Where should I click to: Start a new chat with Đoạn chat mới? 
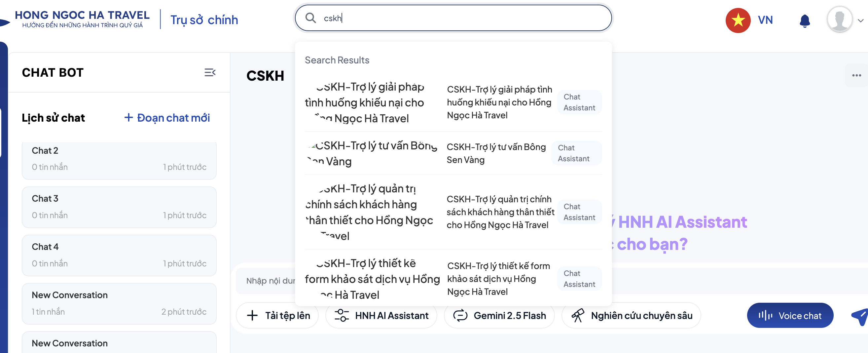[x=167, y=118]
